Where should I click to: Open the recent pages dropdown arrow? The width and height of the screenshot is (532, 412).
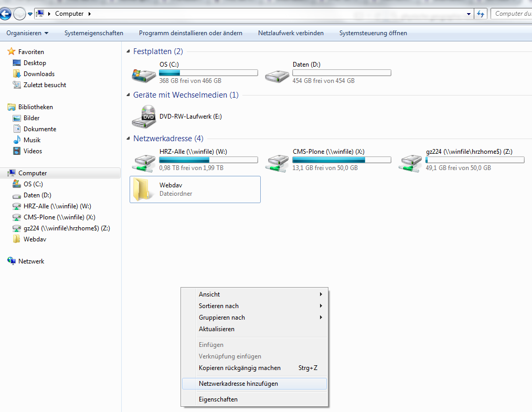(x=30, y=14)
